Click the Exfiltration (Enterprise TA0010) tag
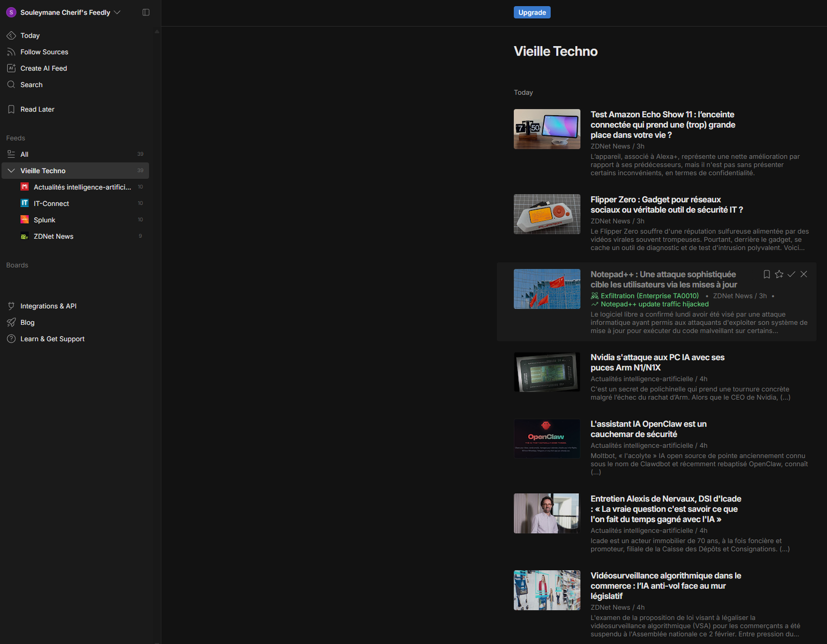This screenshot has height=644, width=827. (x=650, y=296)
